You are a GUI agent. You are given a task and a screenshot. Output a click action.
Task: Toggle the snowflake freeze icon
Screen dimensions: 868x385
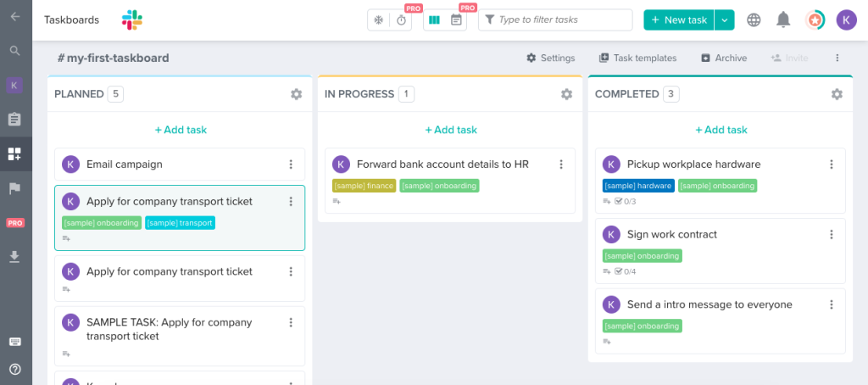379,20
